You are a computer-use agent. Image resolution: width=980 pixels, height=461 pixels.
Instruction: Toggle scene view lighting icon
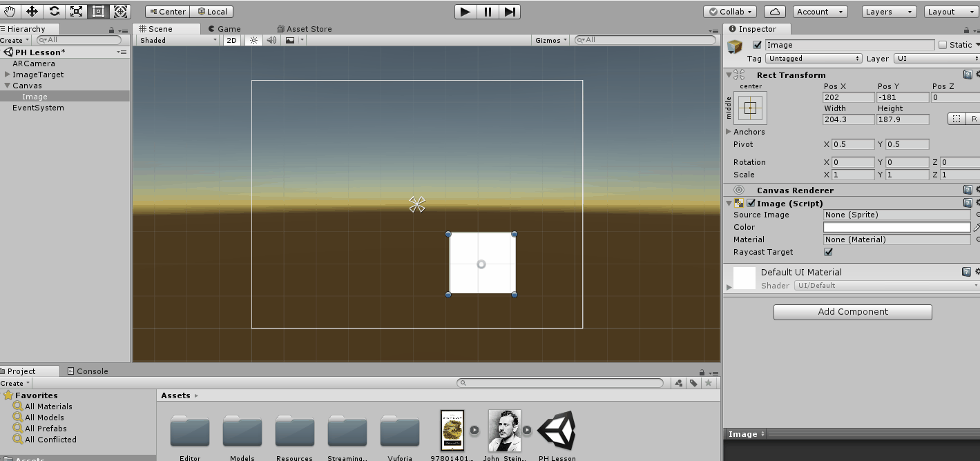point(253,39)
